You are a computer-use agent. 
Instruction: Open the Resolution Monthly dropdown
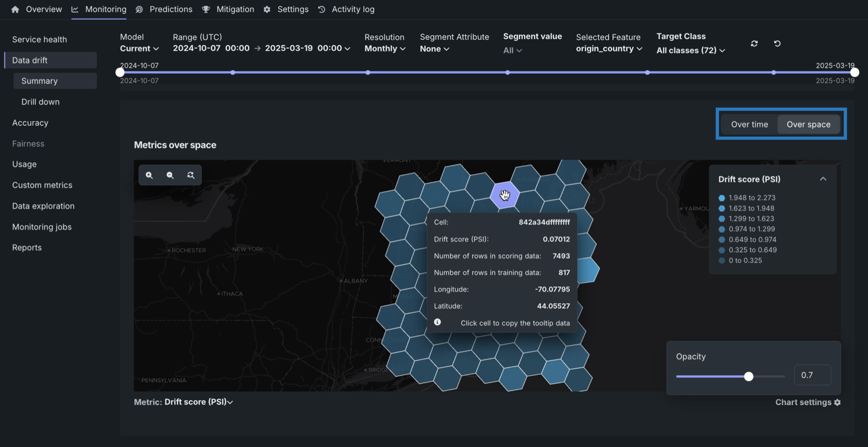click(x=385, y=49)
